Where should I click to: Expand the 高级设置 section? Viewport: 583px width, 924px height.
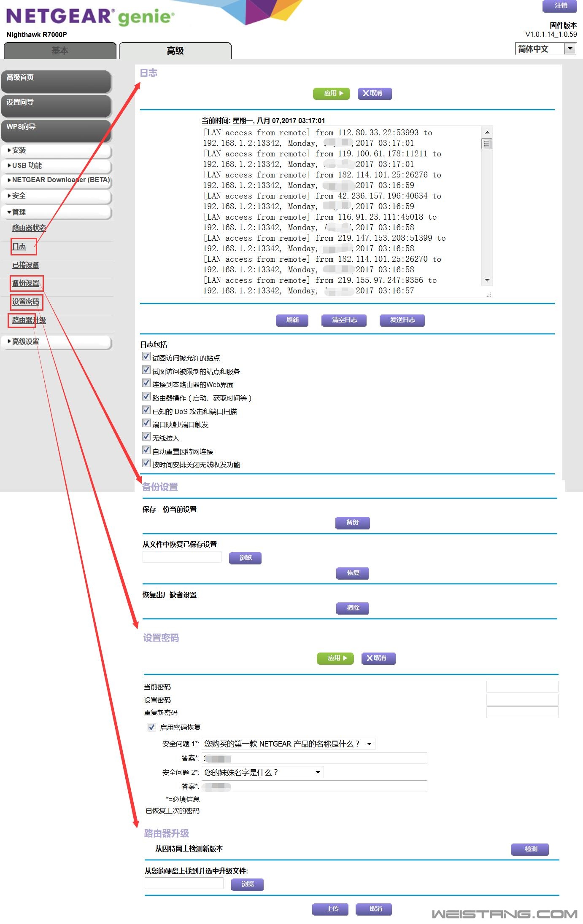(x=56, y=342)
